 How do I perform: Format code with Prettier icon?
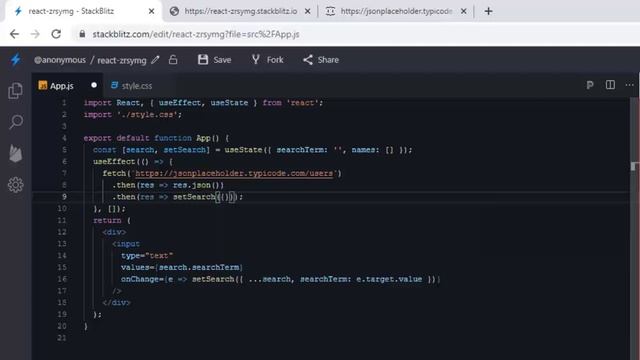(x=590, y=85)
